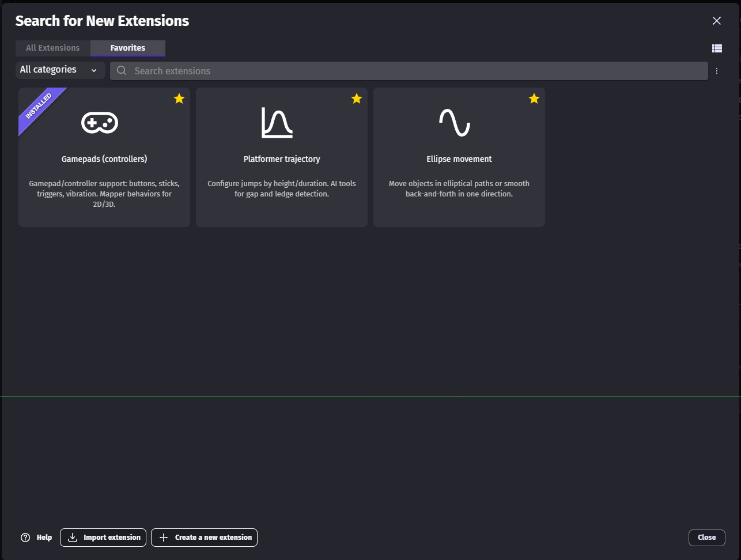Image resolution: width=741 pixels, height=560 pixels.
Task: Switch to list view layout icon
Action: coord(717,48)
